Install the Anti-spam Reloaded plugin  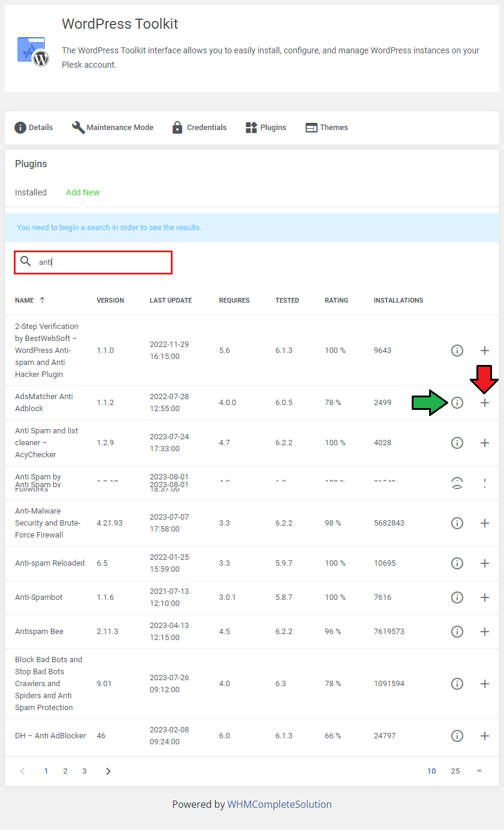[485, 563]
